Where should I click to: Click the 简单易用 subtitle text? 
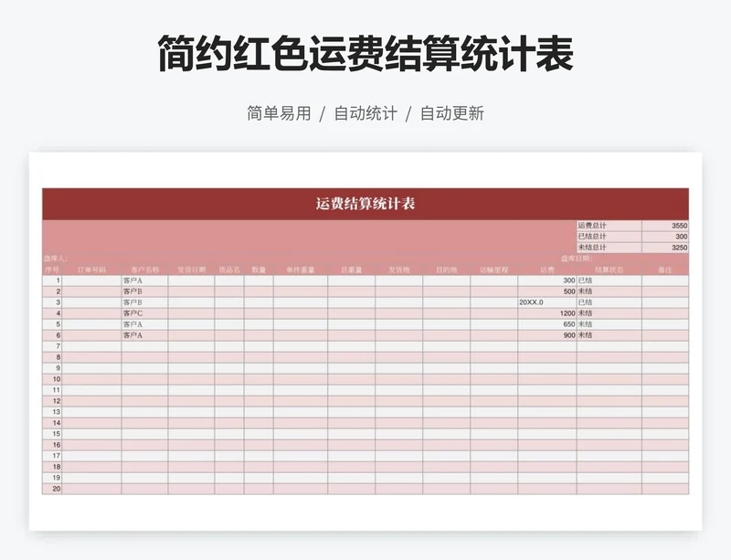[279, 113]
